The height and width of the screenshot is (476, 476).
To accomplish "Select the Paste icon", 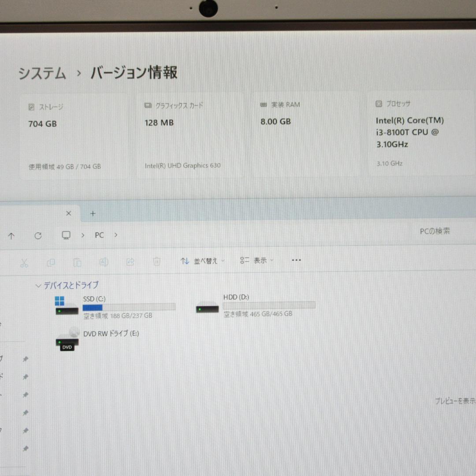I will (78, 262).
